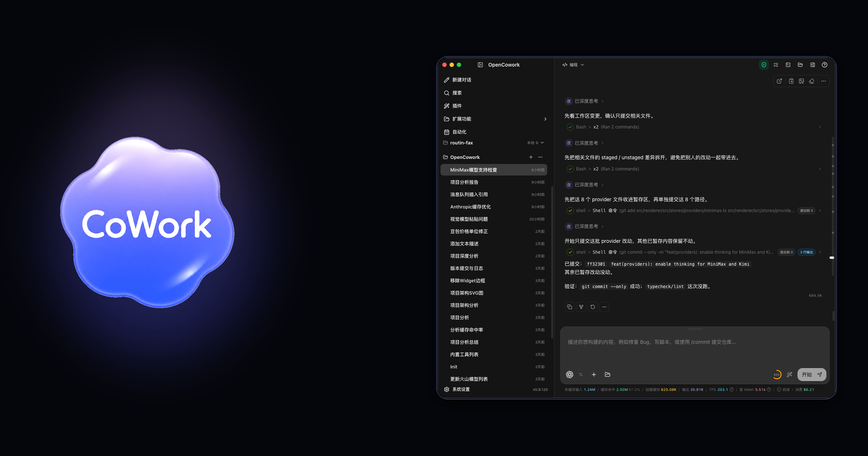Open the folder icon in top header
Image resolution: width=868 pixels, height=456 pixels.
point(800,65)
